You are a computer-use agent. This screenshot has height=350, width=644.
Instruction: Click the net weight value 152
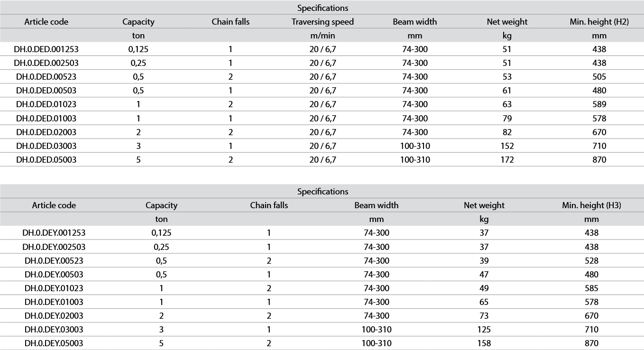click(507, 146)
